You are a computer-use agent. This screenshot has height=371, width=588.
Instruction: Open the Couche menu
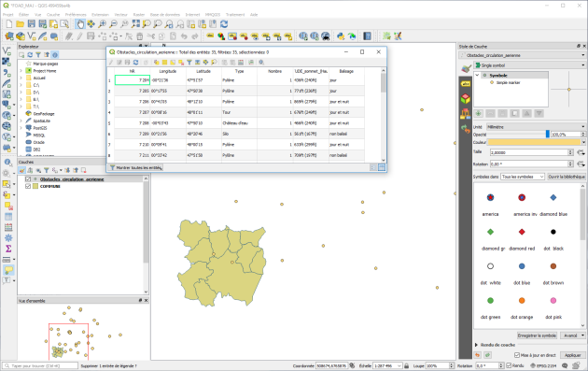53,15
